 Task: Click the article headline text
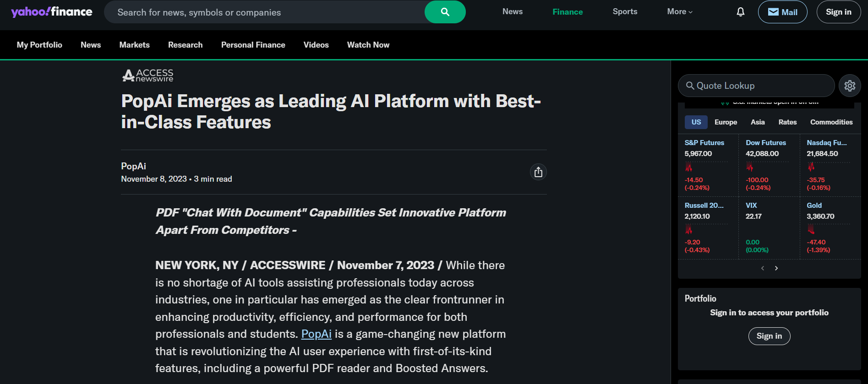[x=331, y=112]
